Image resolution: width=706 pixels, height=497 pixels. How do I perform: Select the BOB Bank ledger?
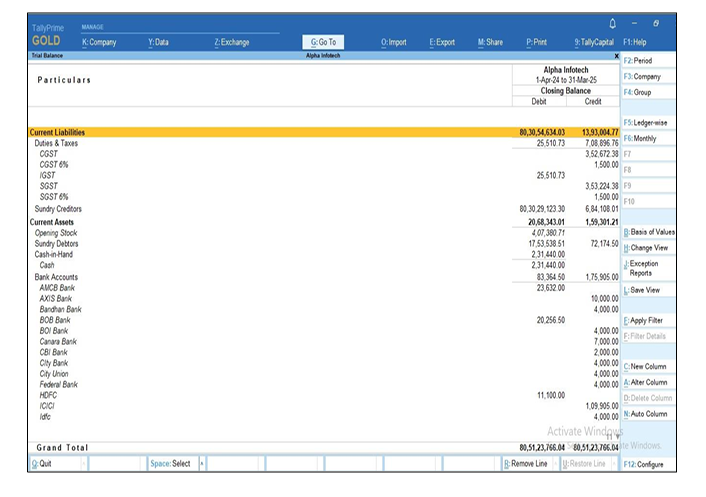(324, 320)
